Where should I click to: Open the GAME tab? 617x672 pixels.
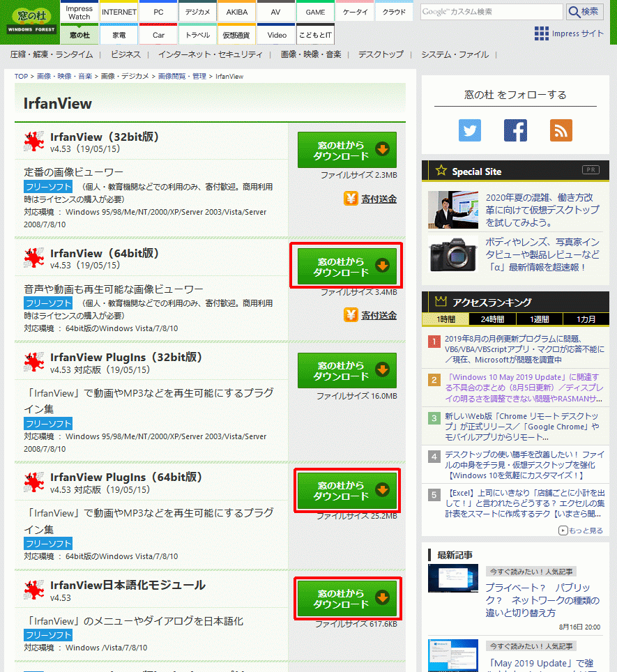pyautogui.click(x=315, y=12)
